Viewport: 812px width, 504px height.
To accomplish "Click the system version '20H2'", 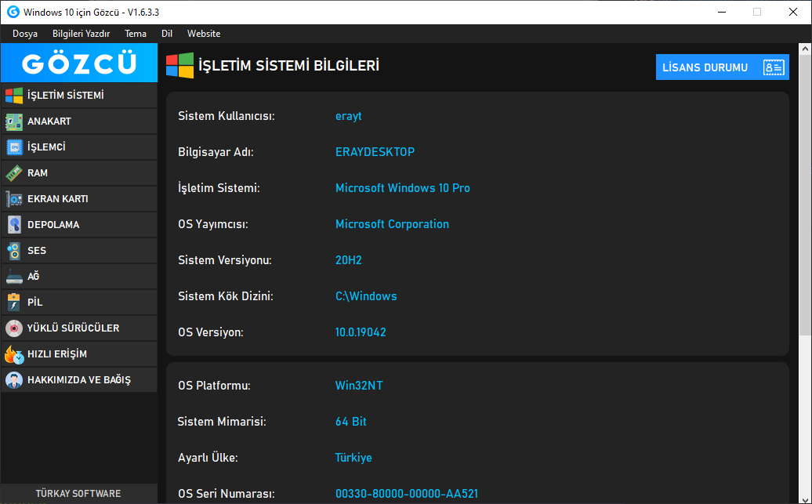I will (x=349, y=260).
